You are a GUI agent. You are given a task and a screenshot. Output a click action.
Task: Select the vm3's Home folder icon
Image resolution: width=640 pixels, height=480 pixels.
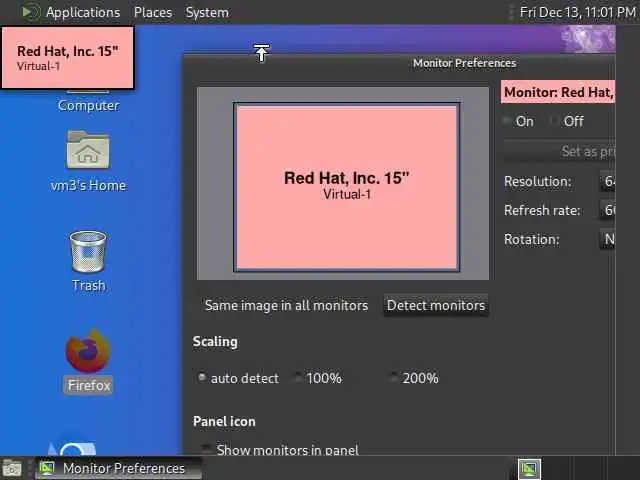coord(88,150)
